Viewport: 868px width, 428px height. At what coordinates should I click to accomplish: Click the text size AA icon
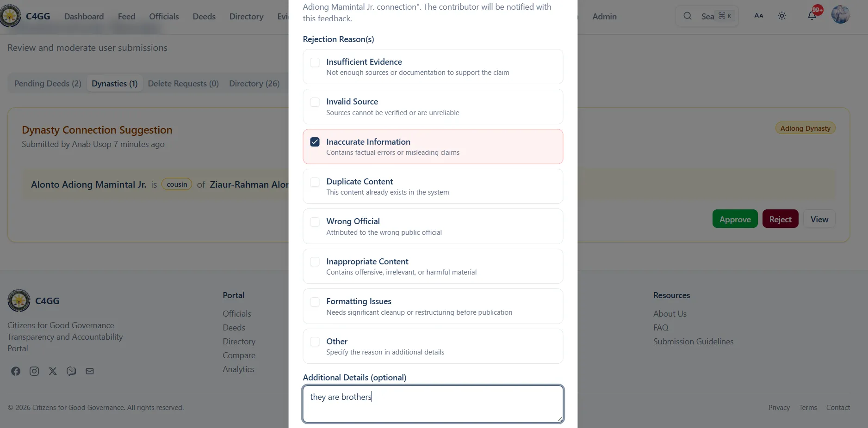pos(759,16)
